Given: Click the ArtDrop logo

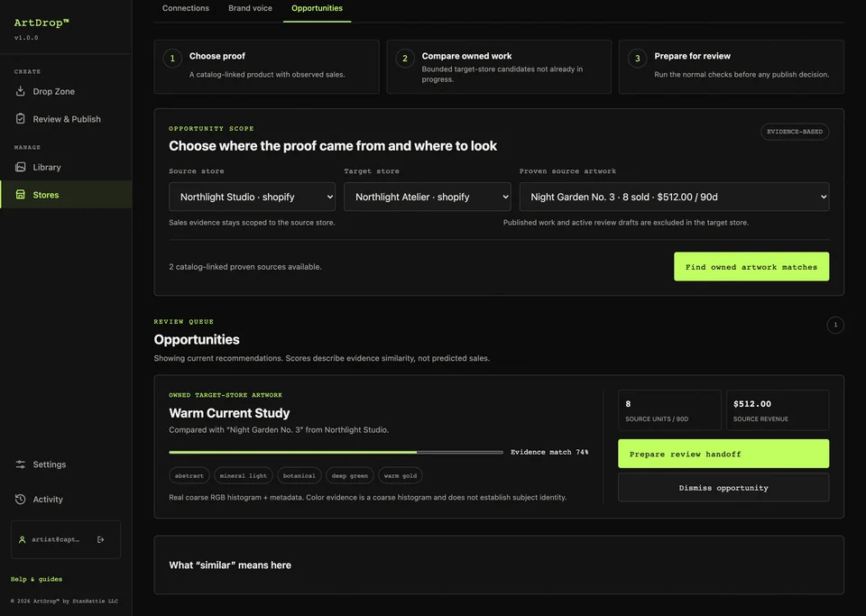Looking at the screenshot, I should pos(41,23).
